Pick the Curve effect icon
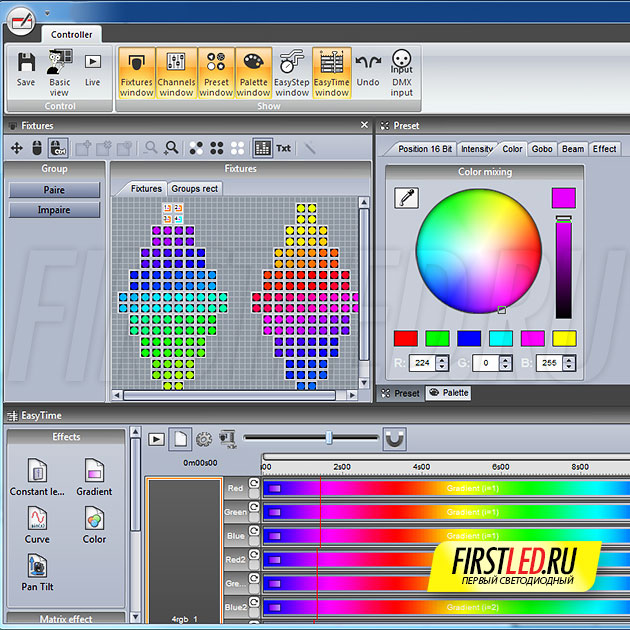Image resolution: width=630 pixels, height=630 pixels. click(x=36, y=522)
